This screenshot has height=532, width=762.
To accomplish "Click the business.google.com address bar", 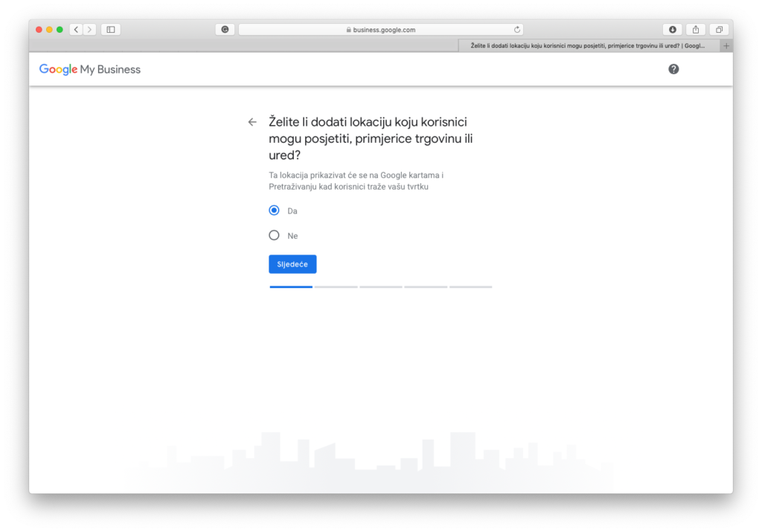I will (x=380, y=30).
